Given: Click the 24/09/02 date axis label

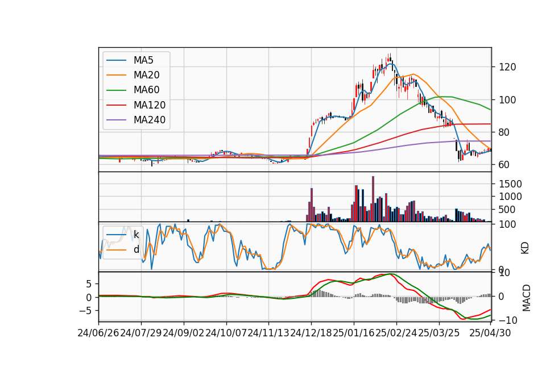Looking at the screenshot, I should pos(184,333).
